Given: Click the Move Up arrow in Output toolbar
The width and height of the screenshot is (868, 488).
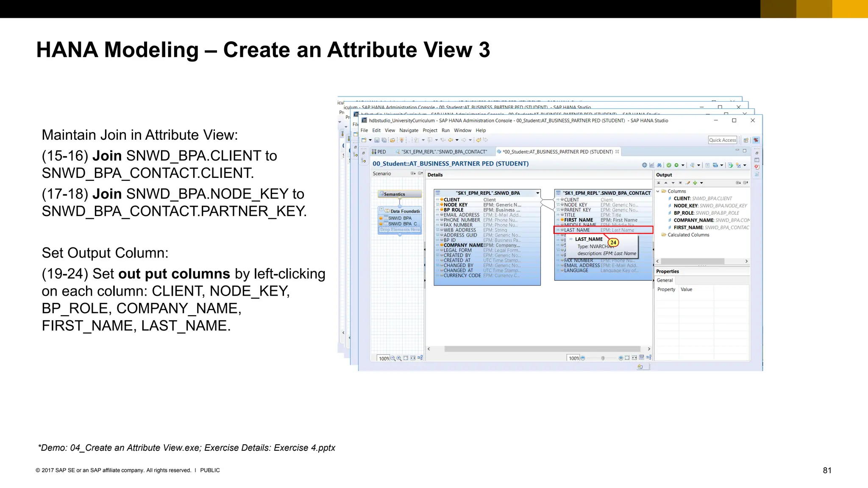Looking at the screenshot, I should pos(666,183).
